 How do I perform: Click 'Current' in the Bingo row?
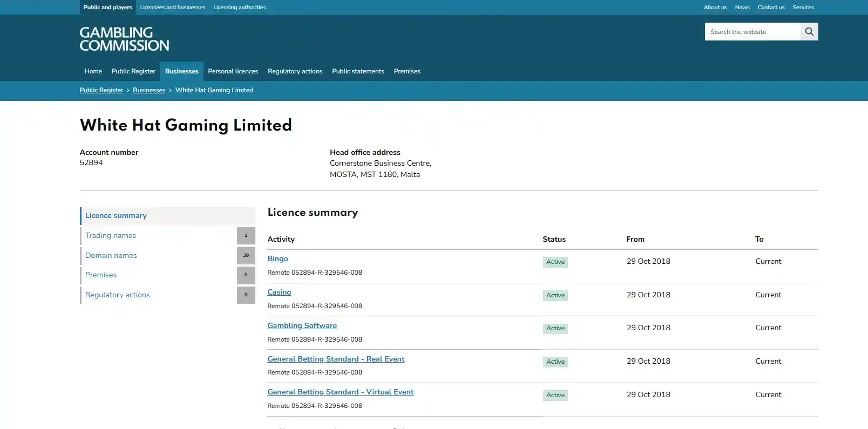[x=768, y=262]
